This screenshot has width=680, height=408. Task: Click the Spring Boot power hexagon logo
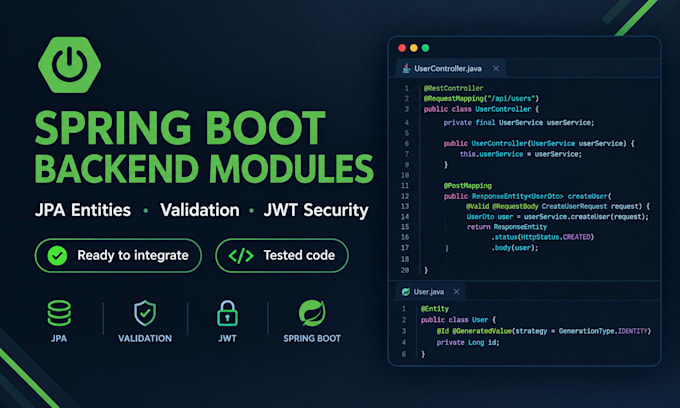(69, 65)
